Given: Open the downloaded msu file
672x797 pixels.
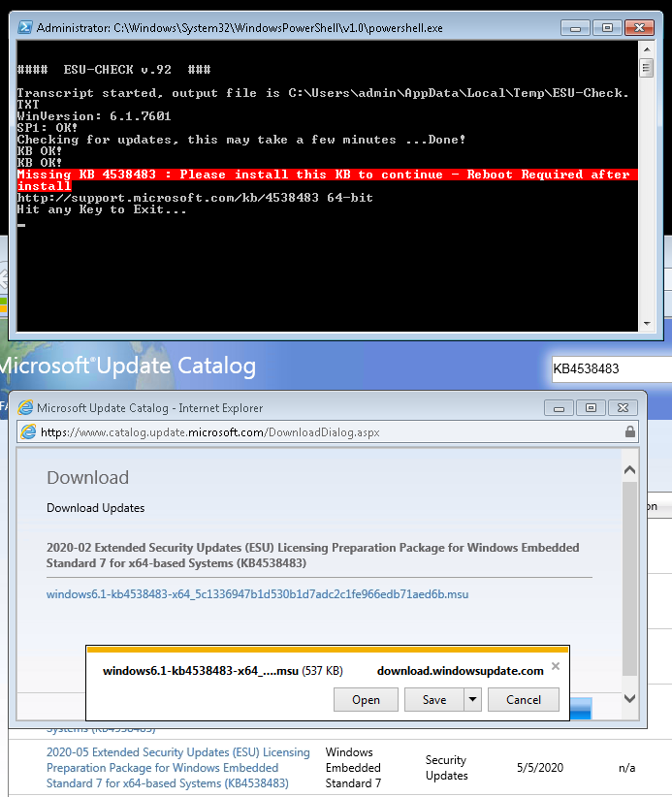Looking at the screenshot, I should (366, 699).
